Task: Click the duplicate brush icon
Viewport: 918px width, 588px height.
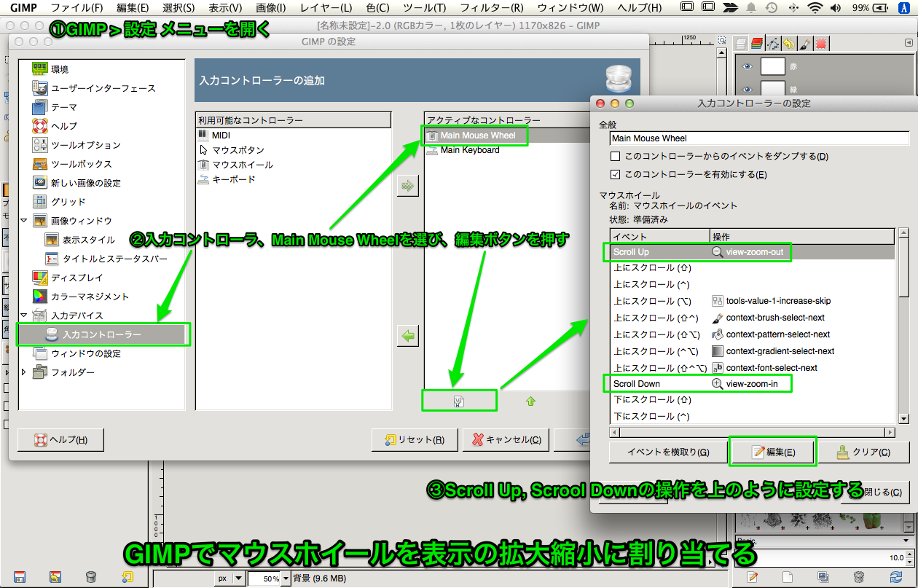Action: tap(823, 577)
